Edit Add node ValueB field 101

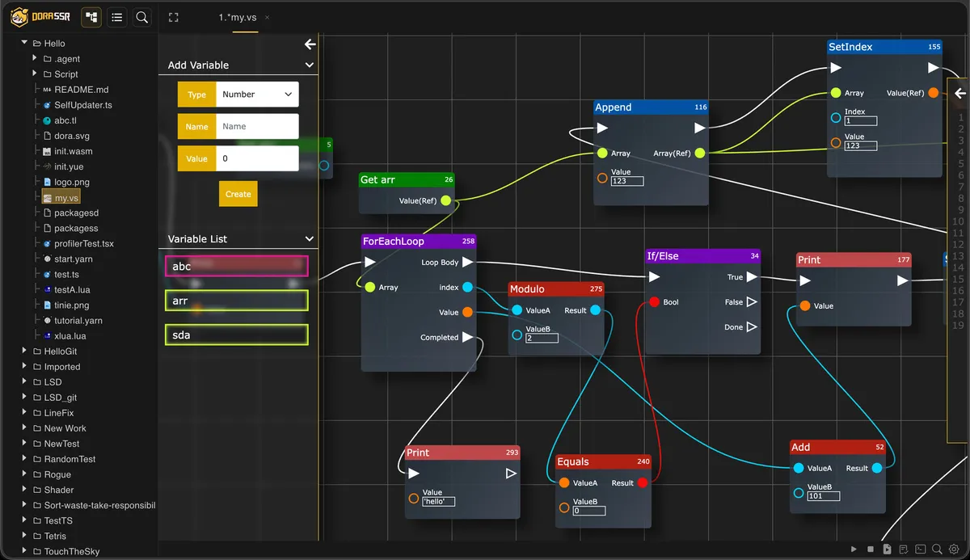click(823, 495)
